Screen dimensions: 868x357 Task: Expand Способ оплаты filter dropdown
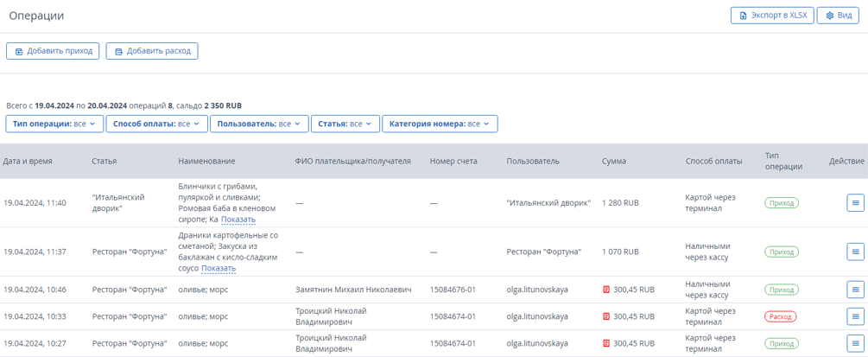[156, 124]
